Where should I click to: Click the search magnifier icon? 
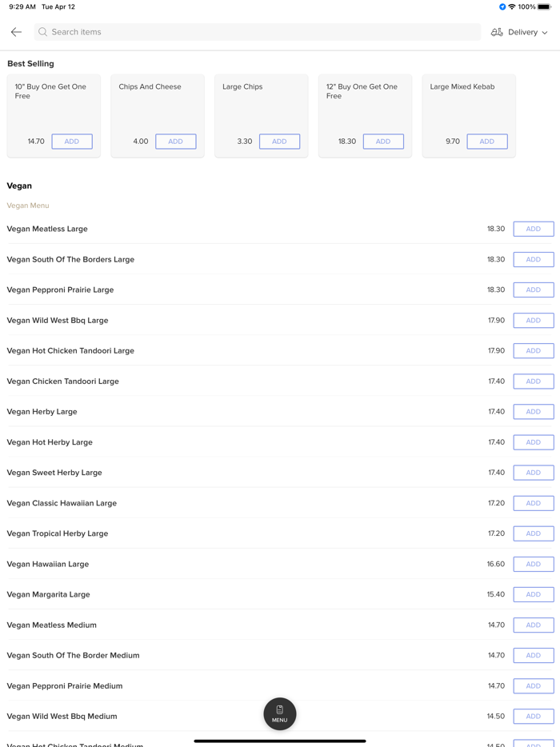[43, 32]
